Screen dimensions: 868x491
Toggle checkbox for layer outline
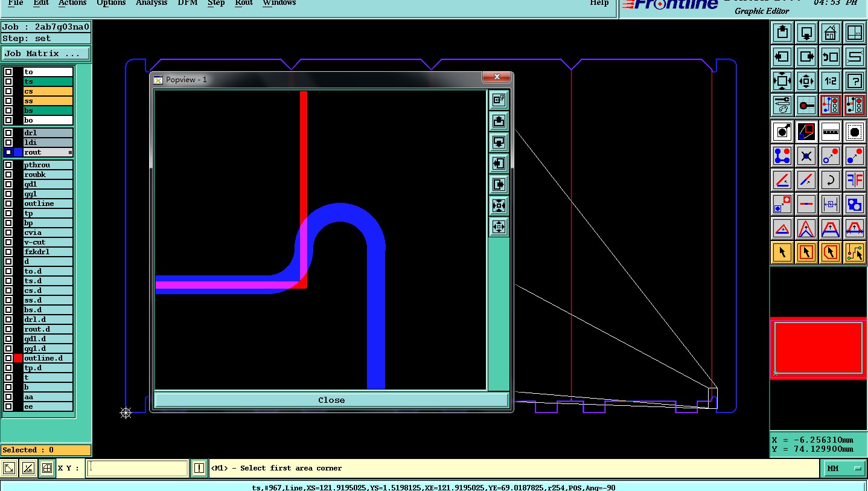click(8, 204)
